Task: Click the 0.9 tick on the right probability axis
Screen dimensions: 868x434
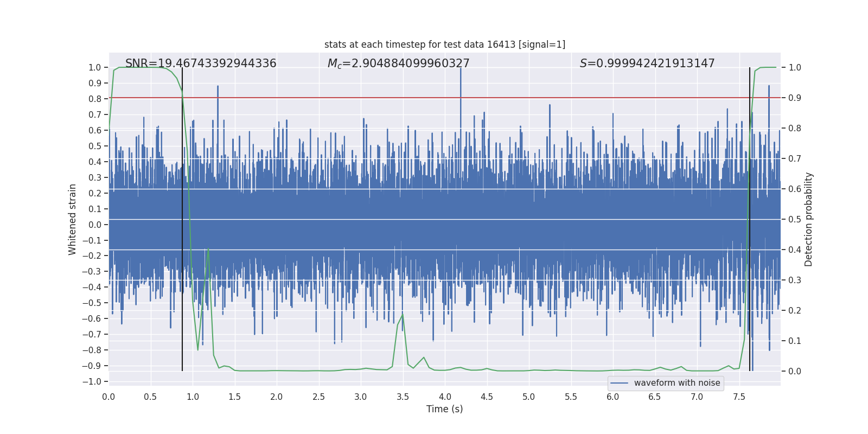Action: (x=795, y=98)
